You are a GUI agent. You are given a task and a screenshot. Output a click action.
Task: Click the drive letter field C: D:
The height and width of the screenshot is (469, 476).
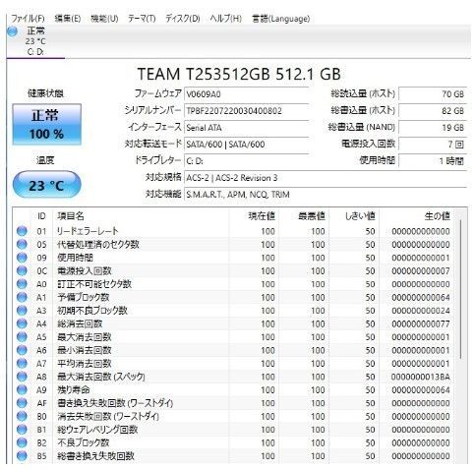(x=247, y=161)
